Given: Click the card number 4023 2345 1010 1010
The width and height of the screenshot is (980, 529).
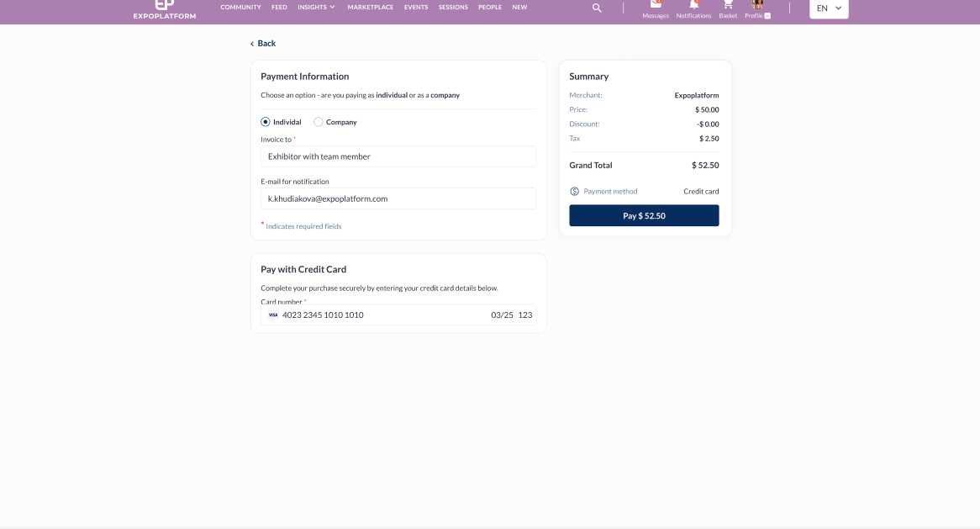Looking at the screenshot, I should [x=323, y=315].
